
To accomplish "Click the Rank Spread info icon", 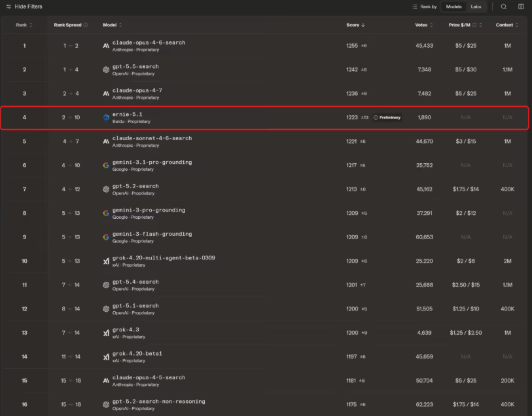I will pos(86,25).
